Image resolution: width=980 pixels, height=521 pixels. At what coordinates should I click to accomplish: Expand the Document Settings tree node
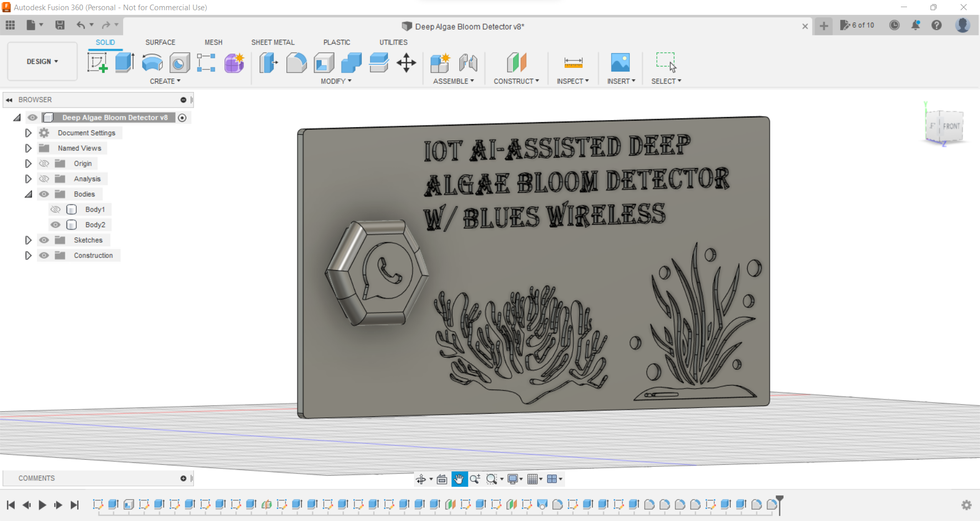click(x=28, y=133)
